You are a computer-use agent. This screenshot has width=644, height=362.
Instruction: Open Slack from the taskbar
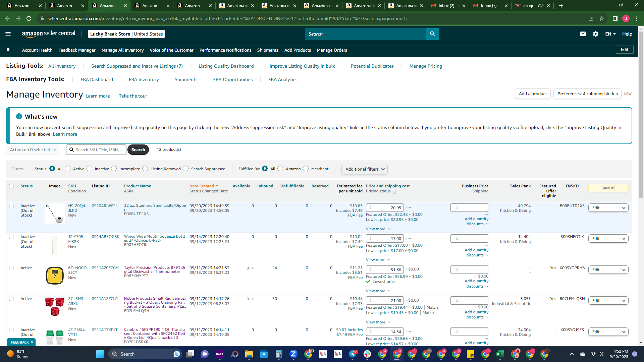point(367,354)
